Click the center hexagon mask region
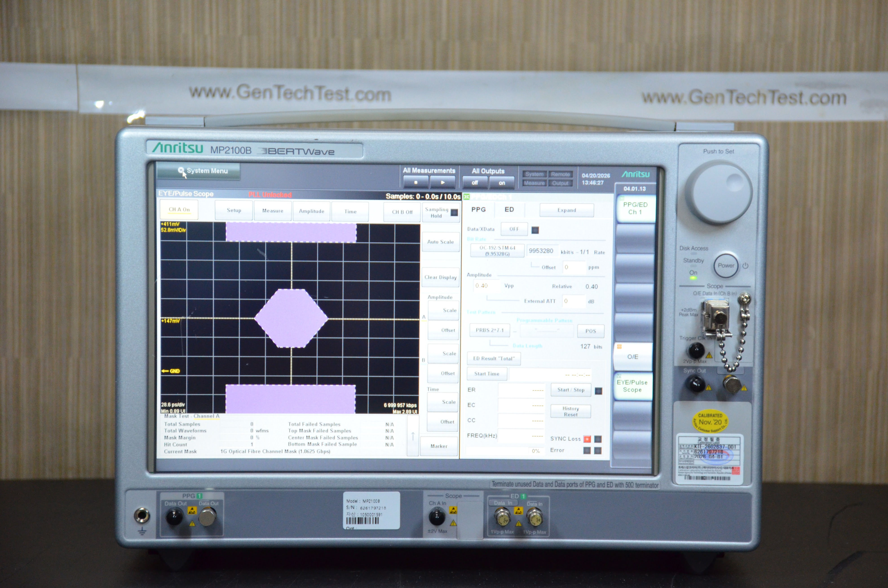The width and height of the screenshot is (888, 588). coord(291,318)
